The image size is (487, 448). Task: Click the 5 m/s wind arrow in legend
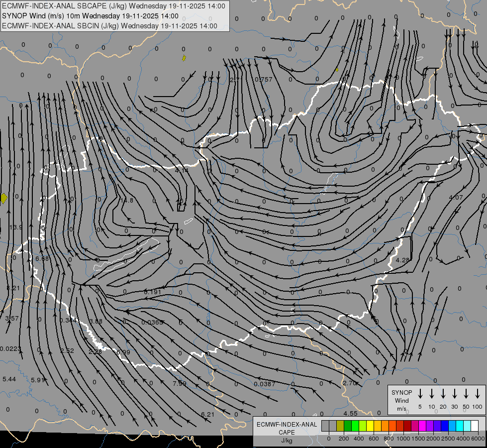click(x=420, y=394)
